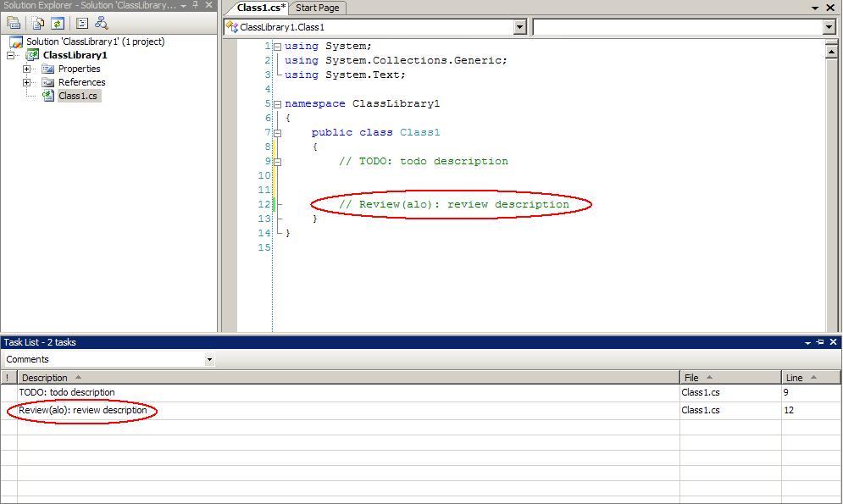Open the empty members dropdown
The height and width of the screenshot is (504, 843).
tap(829, 27)
